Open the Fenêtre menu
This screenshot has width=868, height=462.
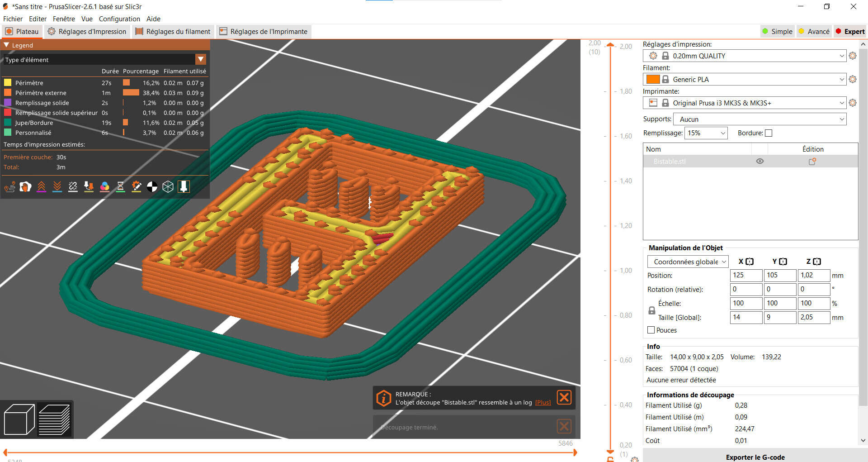64,19
